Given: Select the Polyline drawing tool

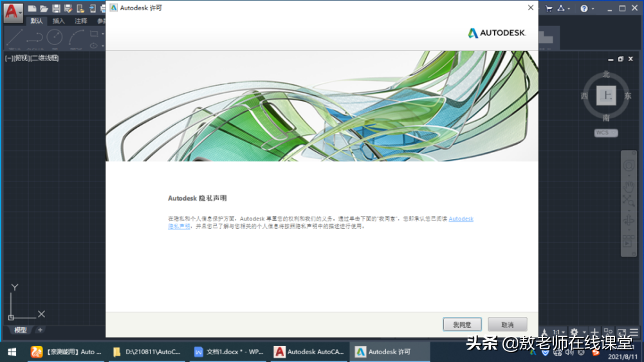Looking at the screenshot, I should (x=35, y=37).
